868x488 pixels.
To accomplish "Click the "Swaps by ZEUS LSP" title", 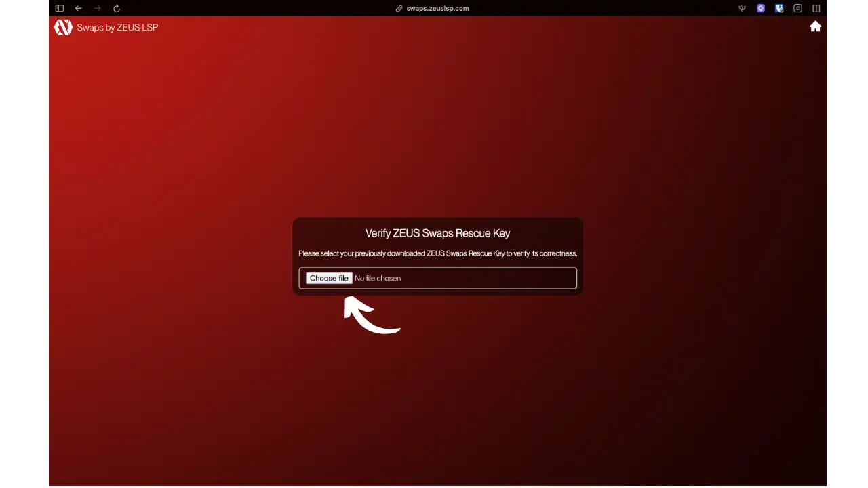I will point(117,28).
